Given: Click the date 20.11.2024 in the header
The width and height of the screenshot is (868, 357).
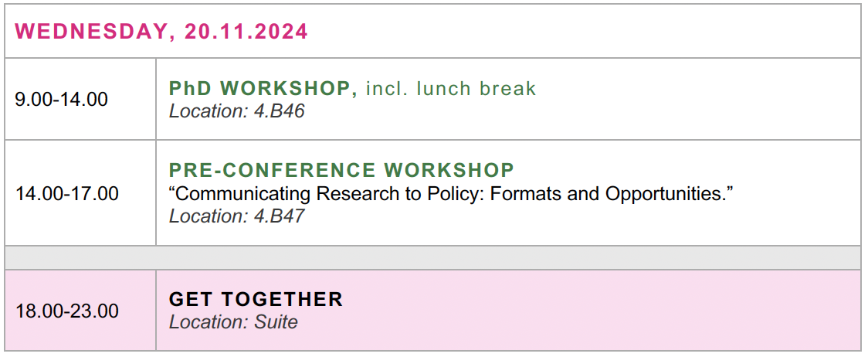Looking at the screenshot, I should tap(246, 32).
